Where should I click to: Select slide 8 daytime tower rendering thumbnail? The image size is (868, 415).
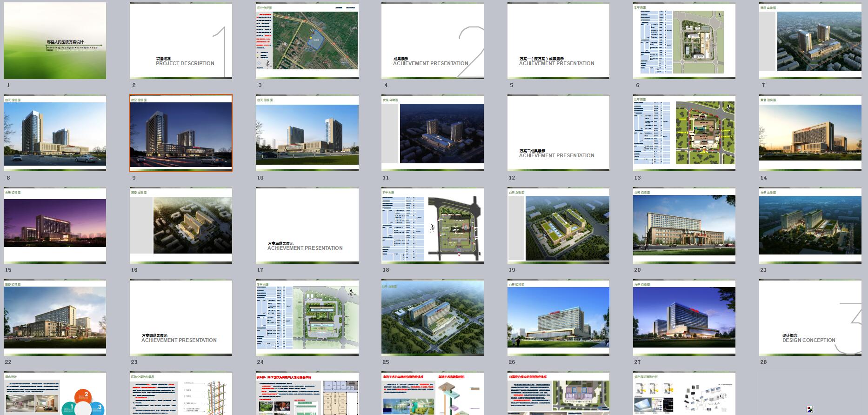(55, 133)
